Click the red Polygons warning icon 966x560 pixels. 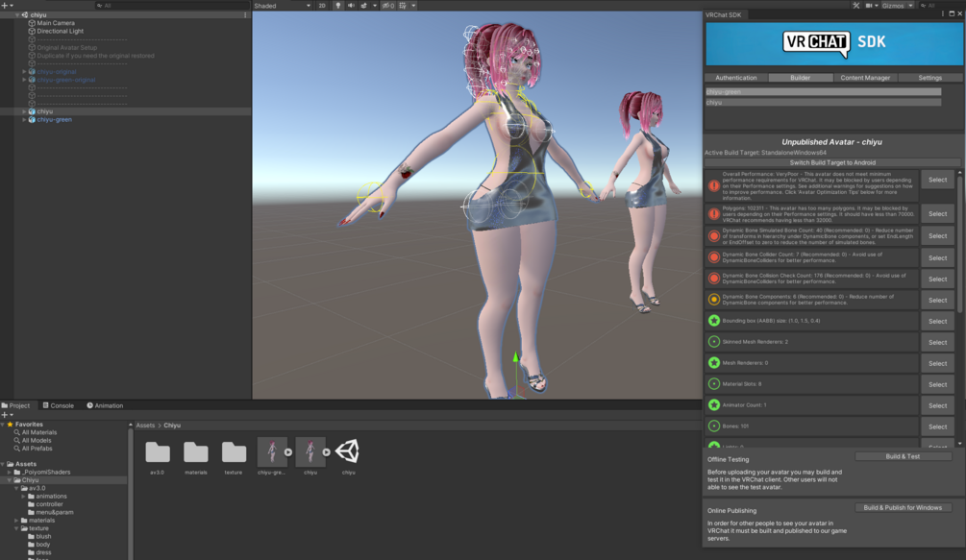click(714, 213)
